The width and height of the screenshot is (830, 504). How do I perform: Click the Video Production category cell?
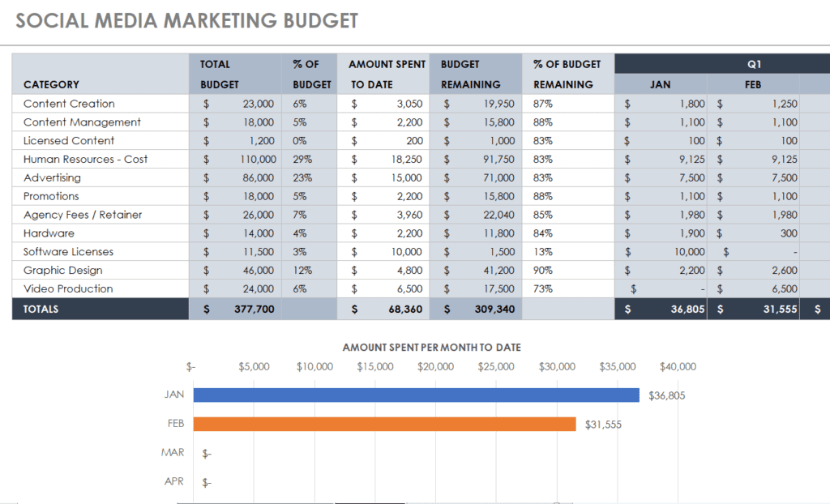pos(100,289)
